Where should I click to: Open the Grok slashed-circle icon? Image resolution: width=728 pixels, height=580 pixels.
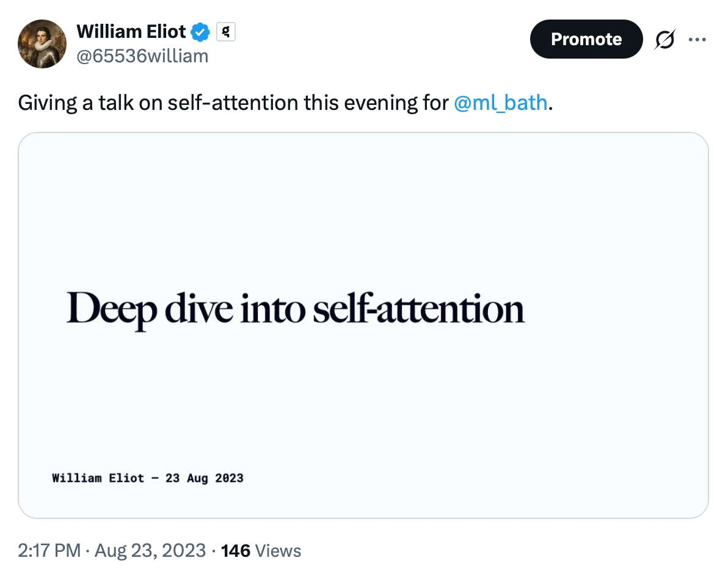665,40
